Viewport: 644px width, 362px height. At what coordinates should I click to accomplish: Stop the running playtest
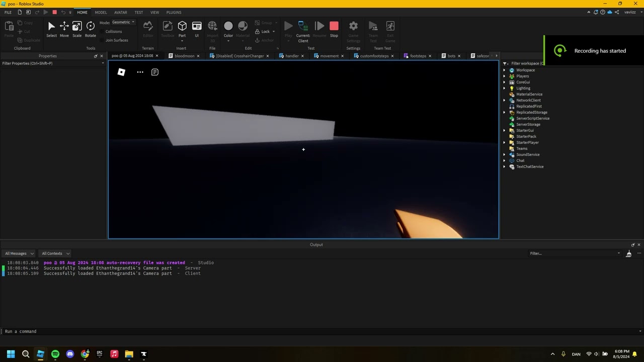point(334,29)
